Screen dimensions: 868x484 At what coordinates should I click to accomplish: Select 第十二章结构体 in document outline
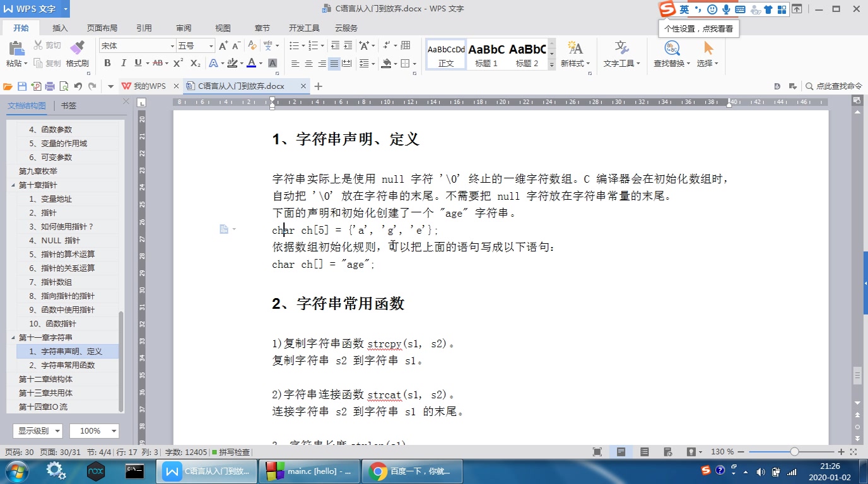45,379
